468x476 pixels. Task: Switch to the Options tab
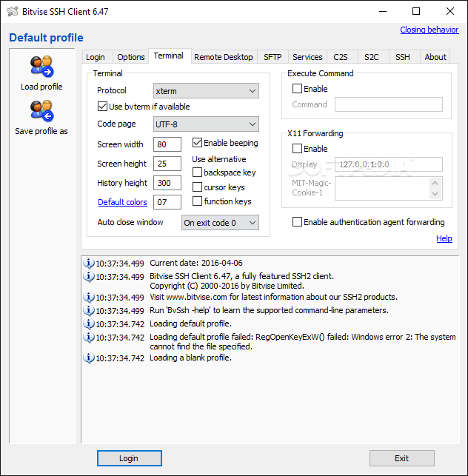coord(131,57)
